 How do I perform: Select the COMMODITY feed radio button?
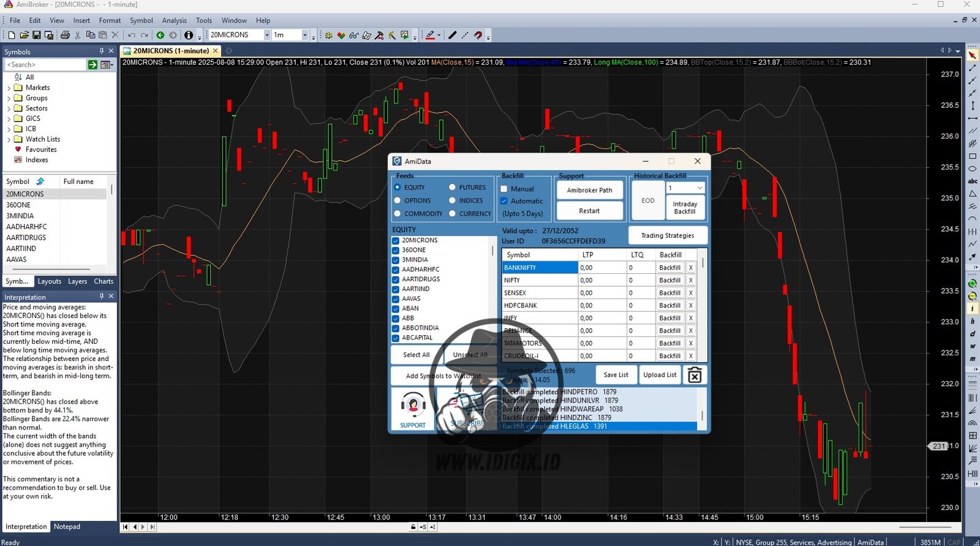coord(398,214)
